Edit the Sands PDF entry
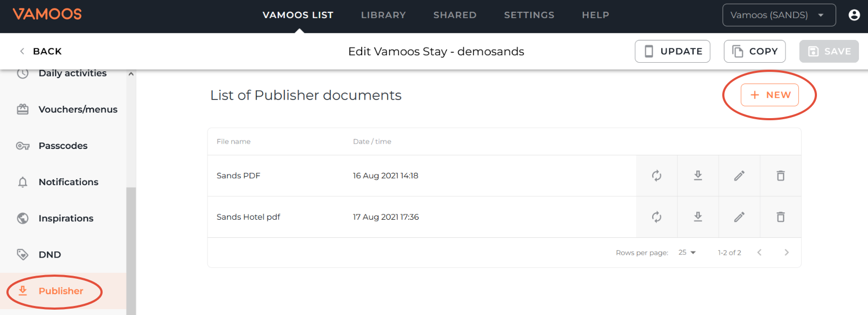This screenshot has width=868, height=315. tap(739, 176)
